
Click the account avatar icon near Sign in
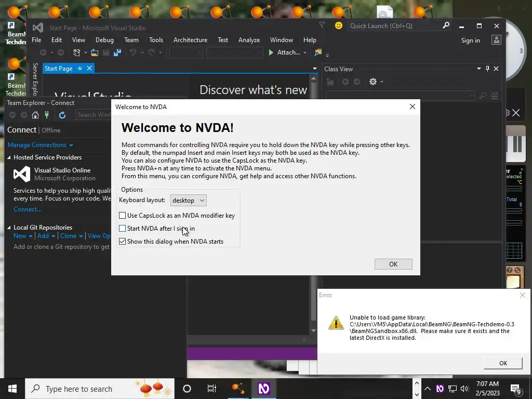click(x=496, y=40)
